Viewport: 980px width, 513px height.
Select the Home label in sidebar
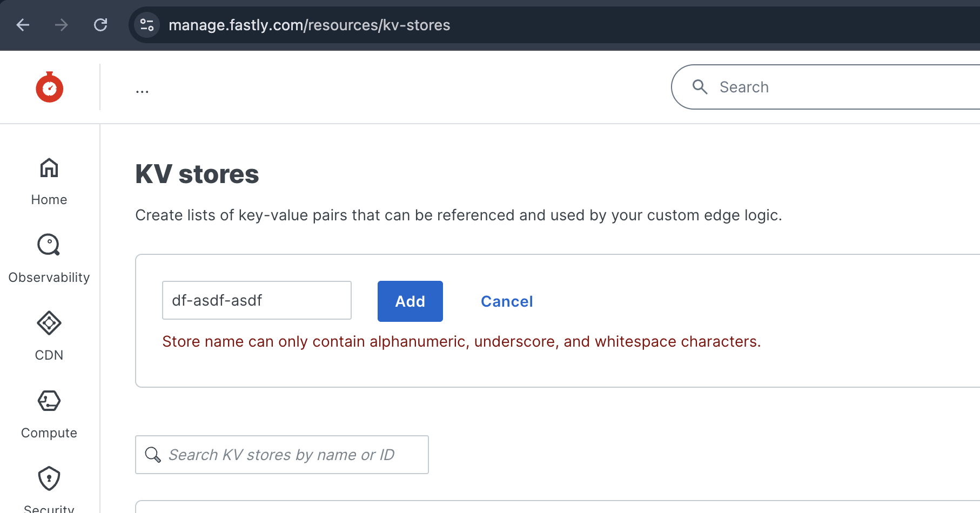tap(49, 200)
